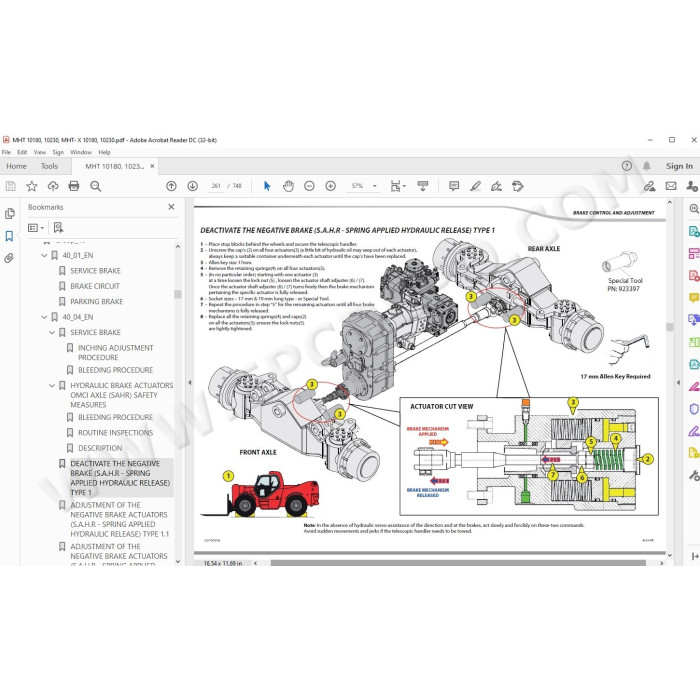
Task: Zoom out with the minus button
Action: point(309,186)
